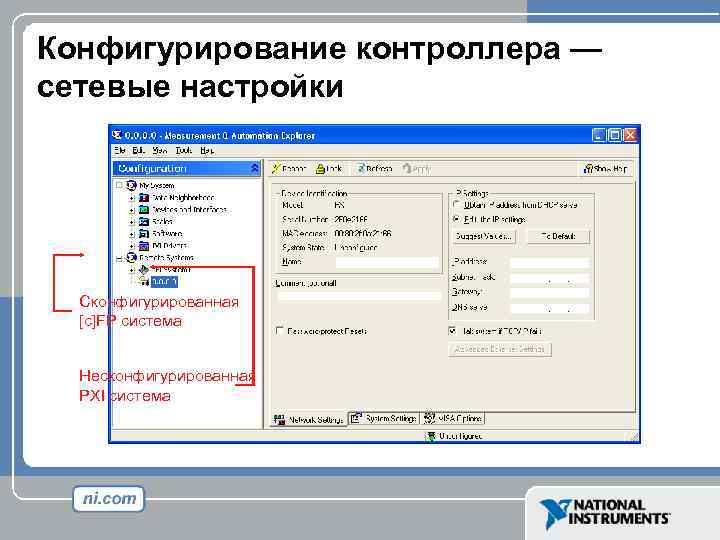Screen dimensions: 720x540
Task: Select the My System globe icon
Action: pos(131,185)
